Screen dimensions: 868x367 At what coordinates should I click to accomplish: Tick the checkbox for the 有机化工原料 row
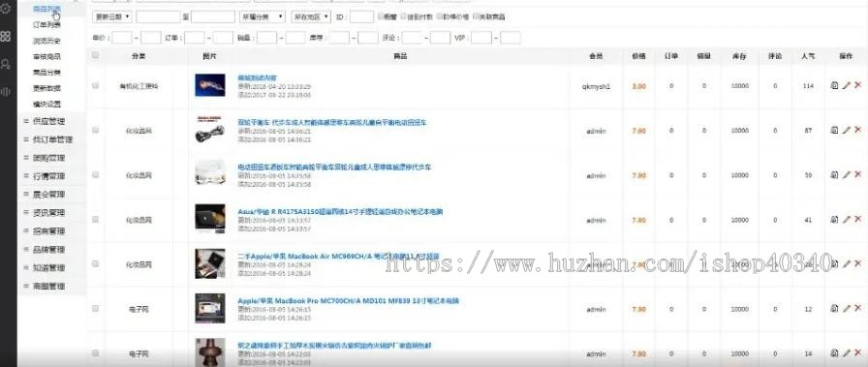[95, 85]
